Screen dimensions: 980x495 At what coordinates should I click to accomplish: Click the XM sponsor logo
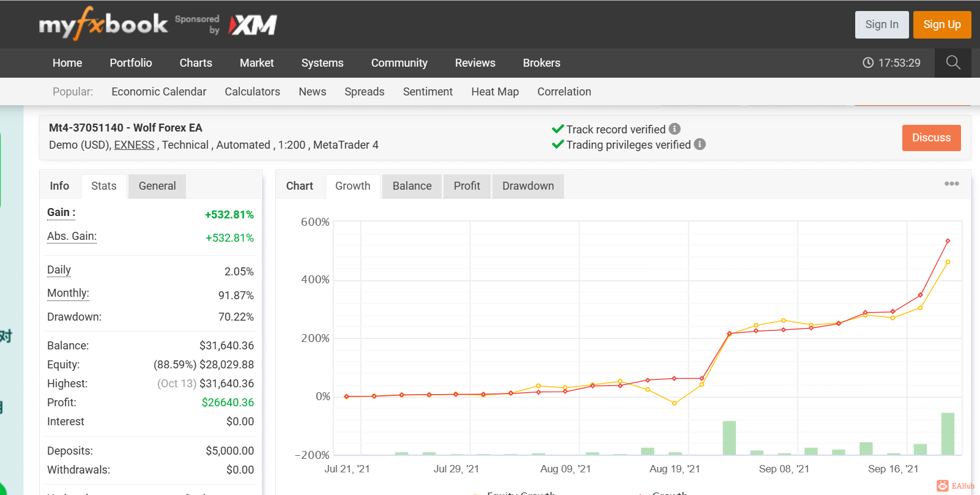pos(253,24)
